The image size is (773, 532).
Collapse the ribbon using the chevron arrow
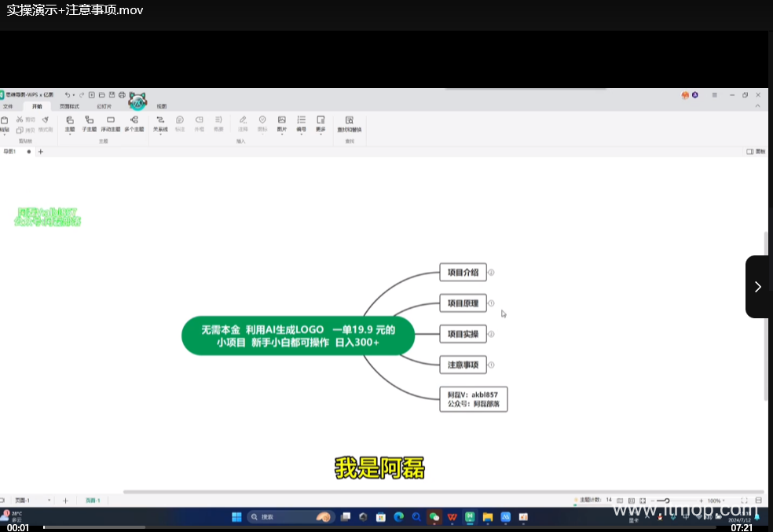click(x=758, y=105)
